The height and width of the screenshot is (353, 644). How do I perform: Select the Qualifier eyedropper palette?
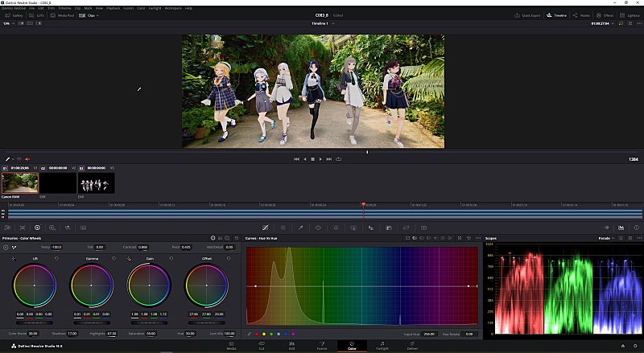300,228
